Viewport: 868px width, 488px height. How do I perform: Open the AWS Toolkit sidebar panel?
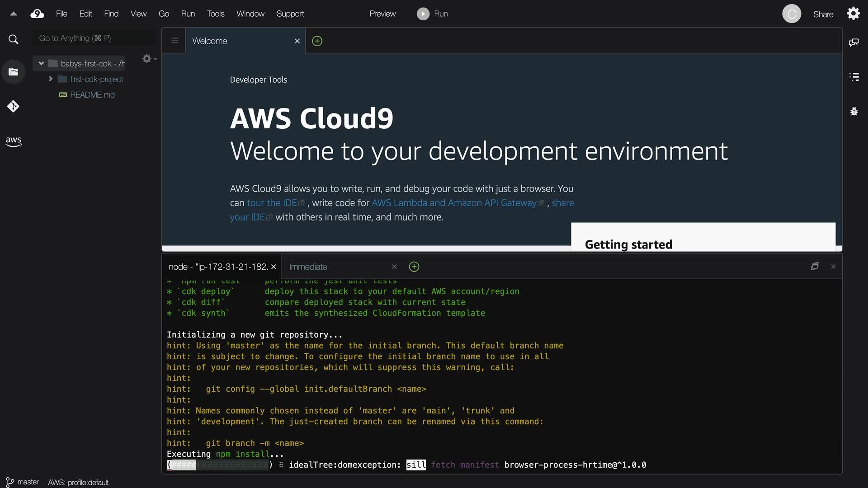click(13, 141)
